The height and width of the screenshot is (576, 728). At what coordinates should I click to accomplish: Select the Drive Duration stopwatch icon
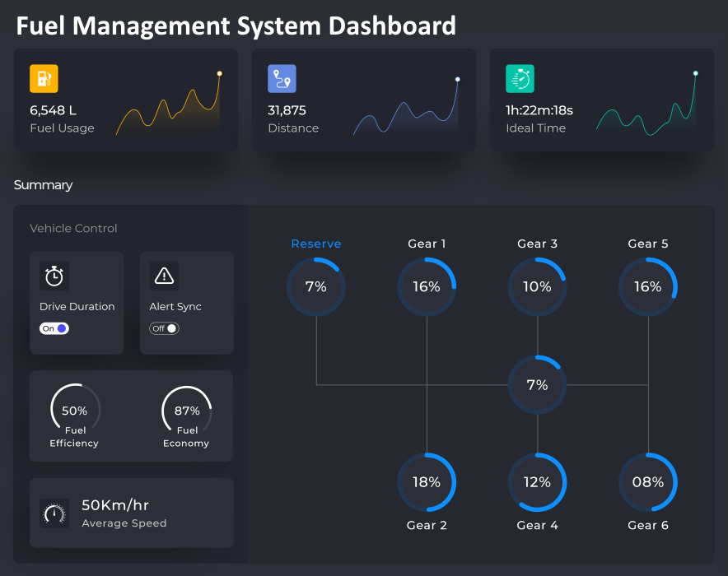pos(54,276)
